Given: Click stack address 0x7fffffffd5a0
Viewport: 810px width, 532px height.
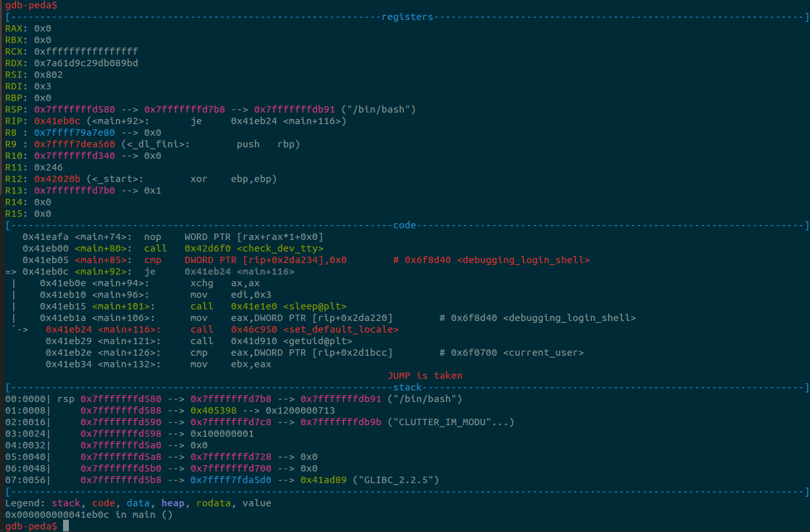Looking at the screenshot, I should 121,445.
